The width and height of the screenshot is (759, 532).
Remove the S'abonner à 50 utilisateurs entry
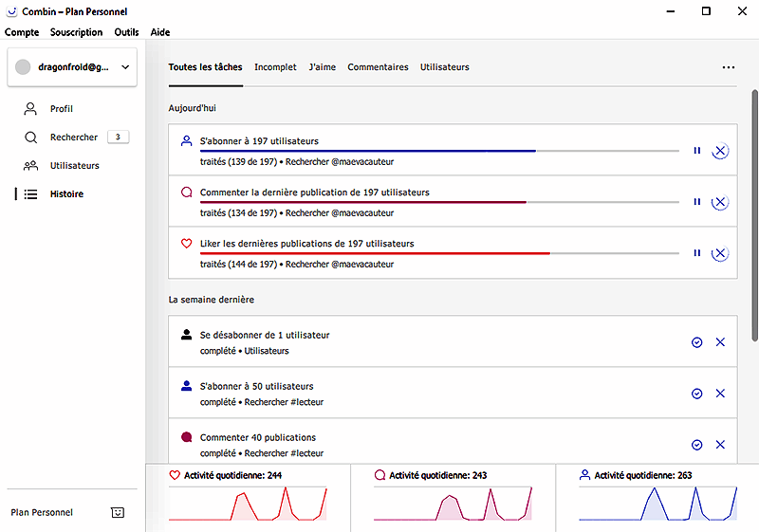click(720, 394)
